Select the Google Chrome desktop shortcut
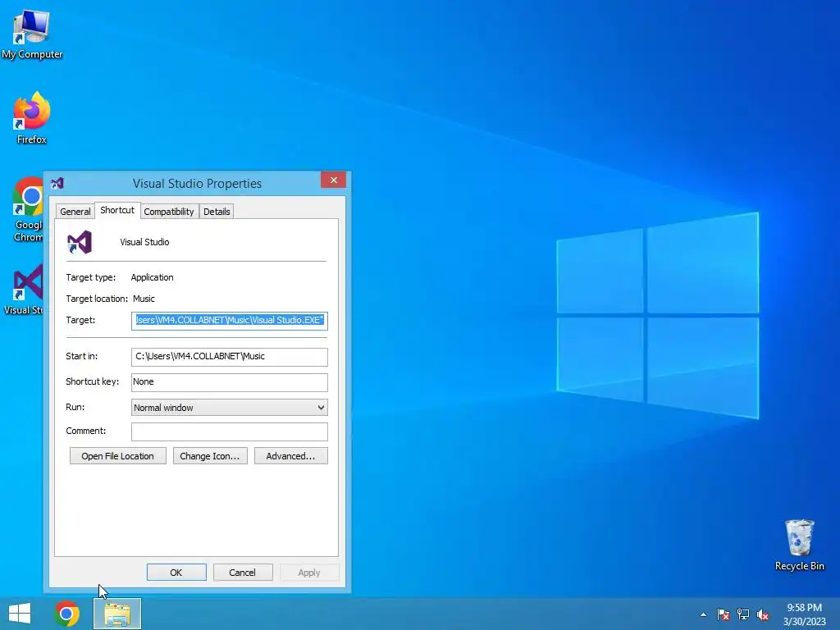 click(28, 209)
